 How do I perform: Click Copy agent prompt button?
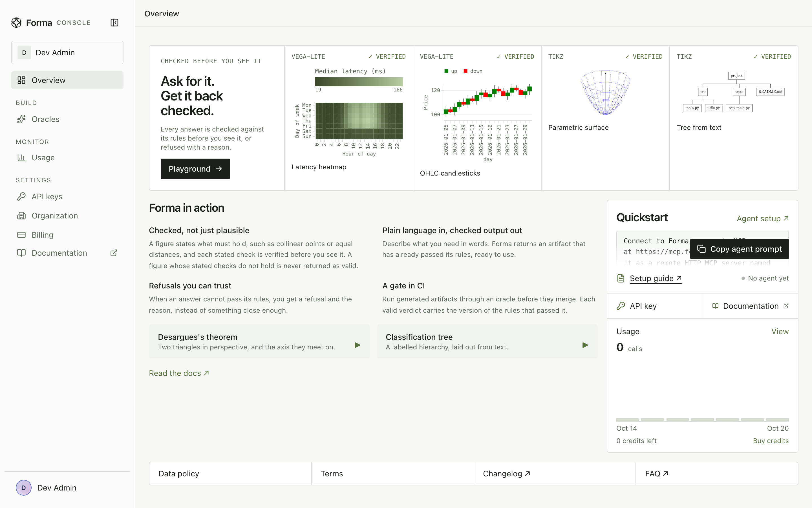[x=740, y=249]
